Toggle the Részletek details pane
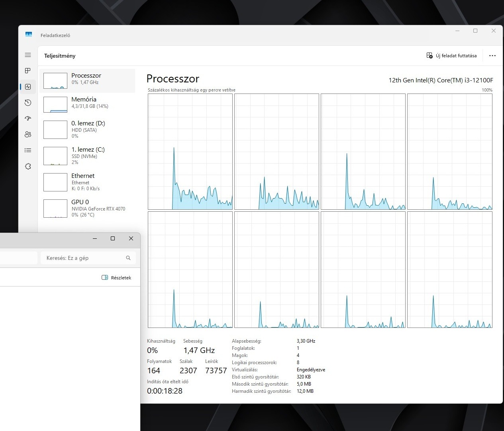 [x=116, y=277]
